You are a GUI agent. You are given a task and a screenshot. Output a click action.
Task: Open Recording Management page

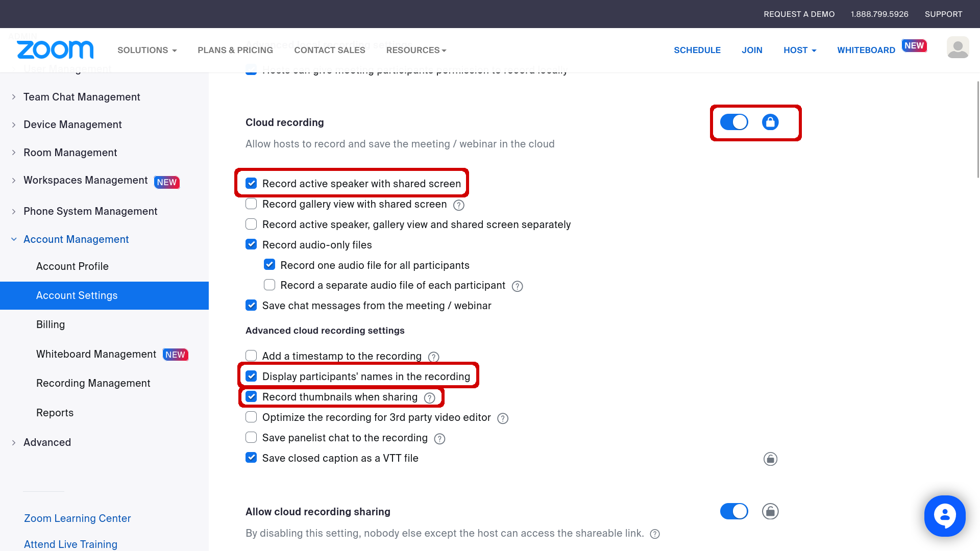point(93,383)
